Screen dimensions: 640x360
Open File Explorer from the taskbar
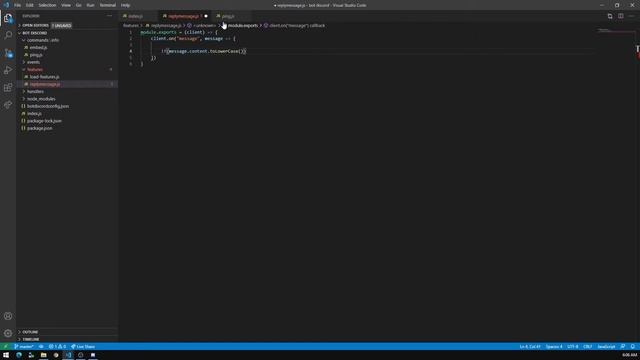click(43, 355)
